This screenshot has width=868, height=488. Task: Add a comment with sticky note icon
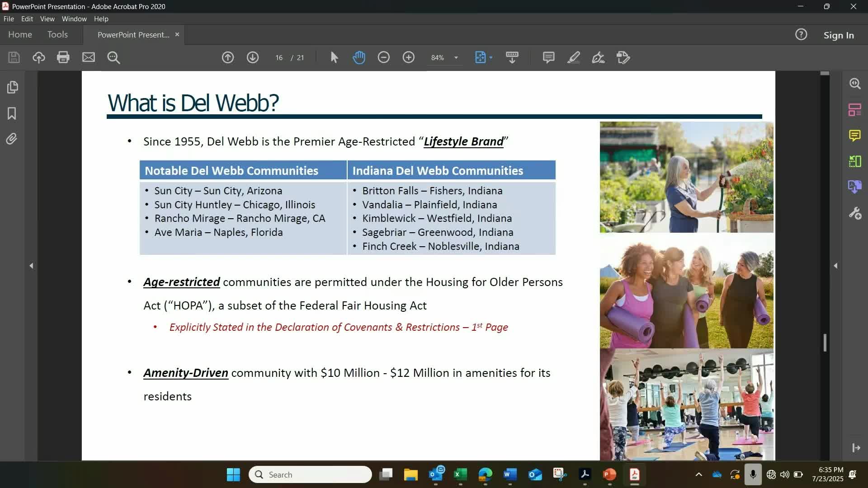(x=549, y=57)
